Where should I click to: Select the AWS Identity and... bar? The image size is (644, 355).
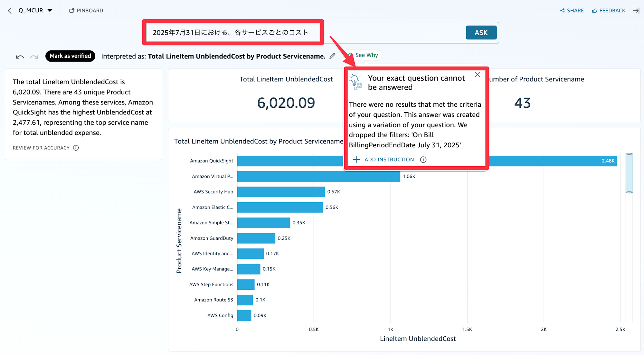click(250, 254)
